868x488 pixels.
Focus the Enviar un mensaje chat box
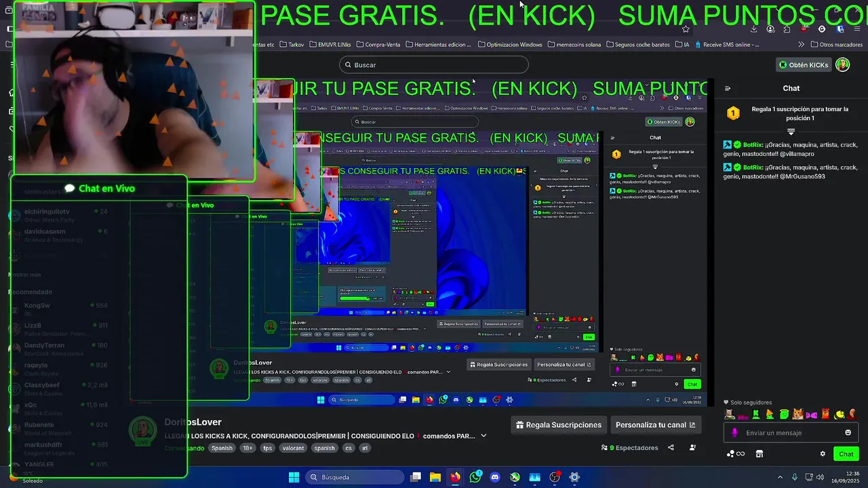(x=791, y=432)
